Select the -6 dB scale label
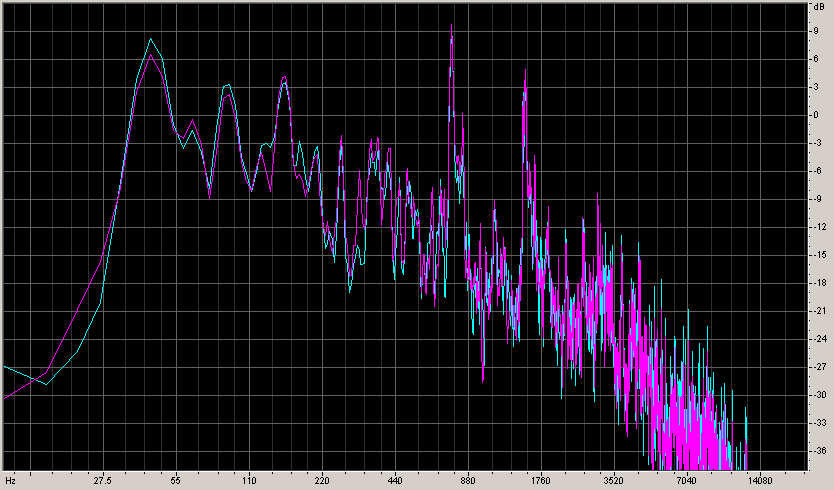This screenshot has height=490, width=834. (817, 171)
